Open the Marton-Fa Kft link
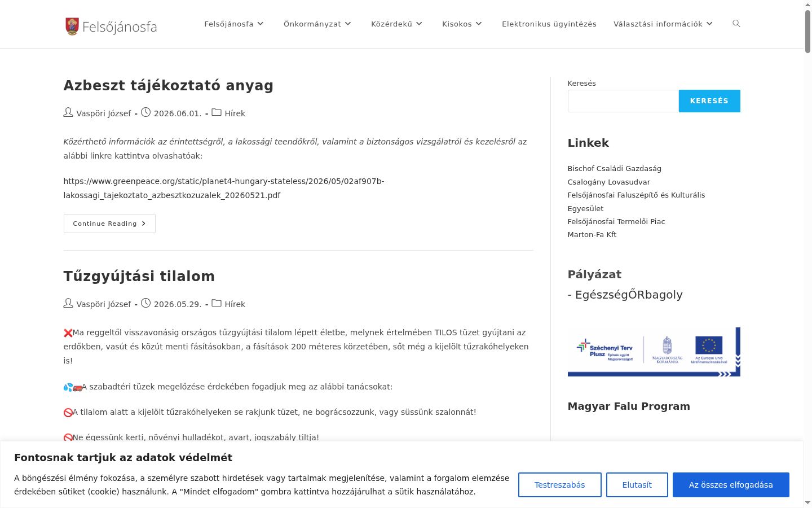Viewport: 812px width, 508px height. coord(592,234)
